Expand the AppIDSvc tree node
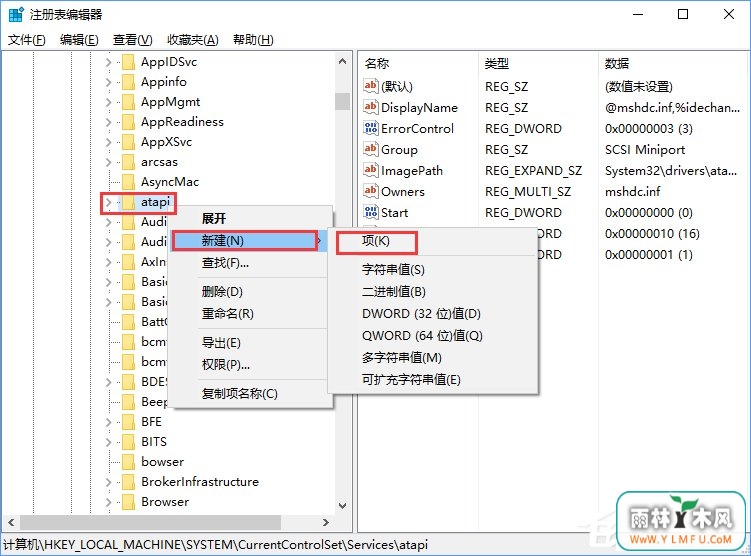This screenshot has height=556, width=751. (x=109, y=62)
